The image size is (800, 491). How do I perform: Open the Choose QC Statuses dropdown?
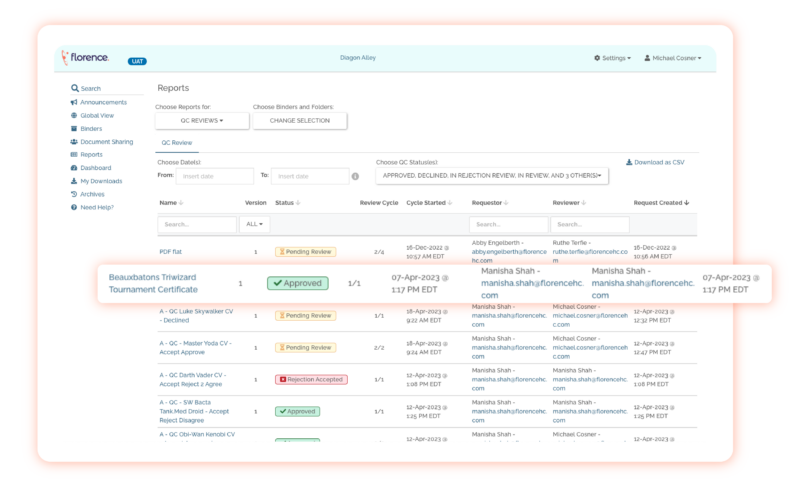[x=492, y=176]
